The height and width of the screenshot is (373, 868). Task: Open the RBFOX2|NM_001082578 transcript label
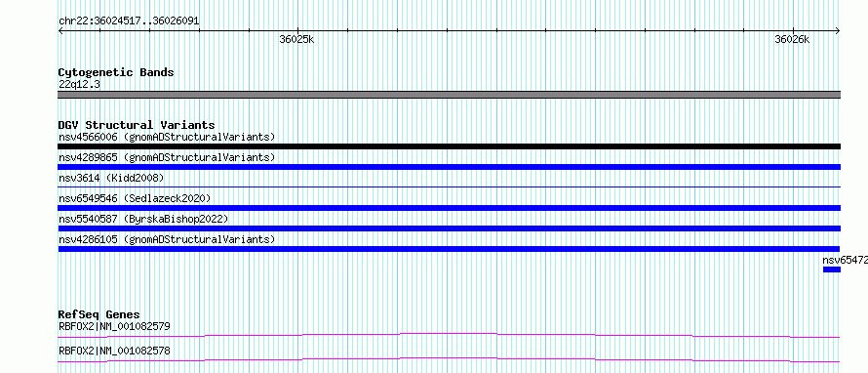[x=114, y=351]
